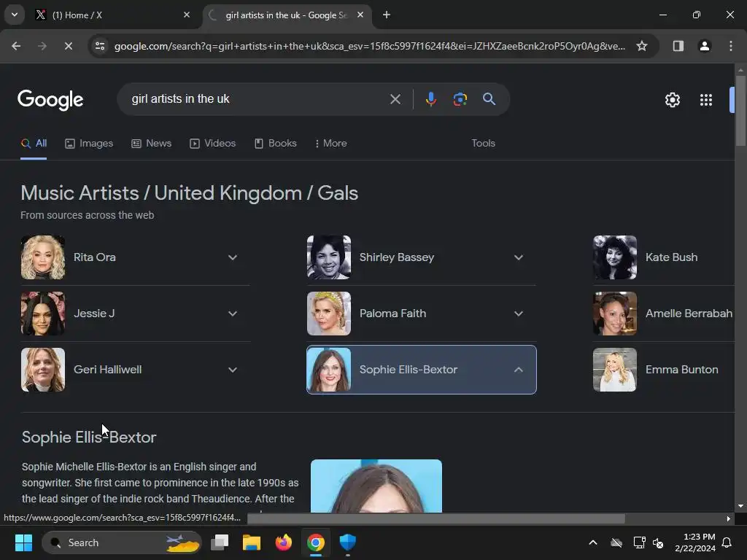
Task: Switch to the News tab
Action: tap(151, 144)
